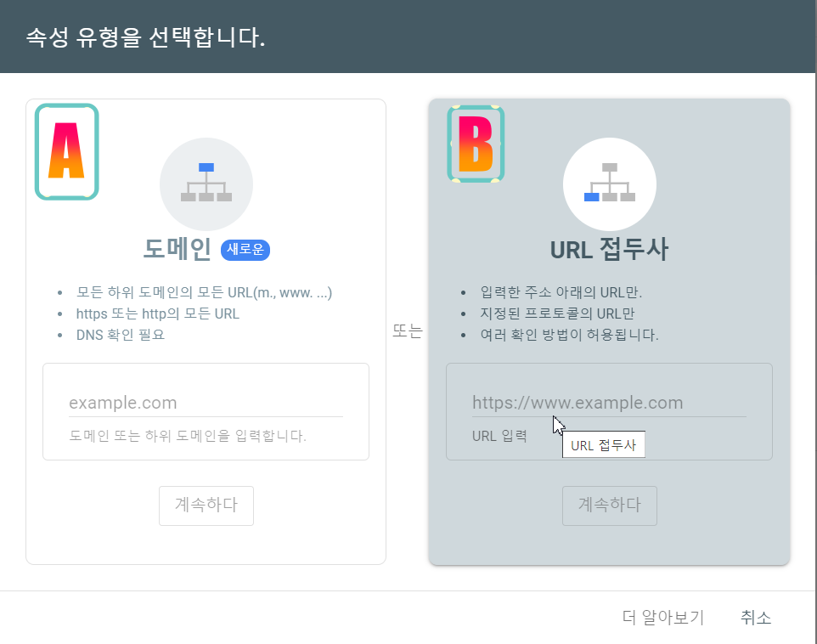The image size is (817, 644).
Task: Click the 계속하다 button under URL 접두사
Action: [x=609, y=506]
